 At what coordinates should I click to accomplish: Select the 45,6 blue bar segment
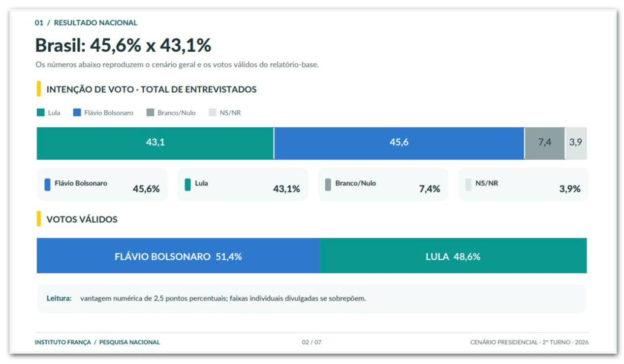coord(399,143)
